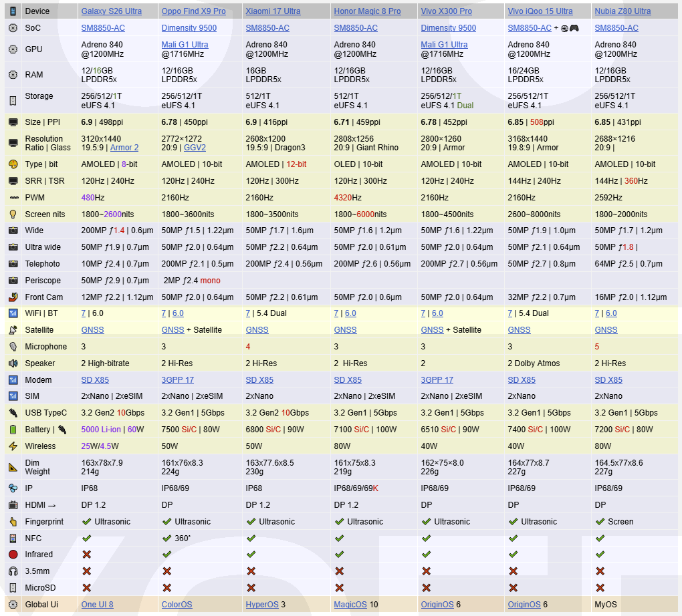Click the lightbulb icon beside Screen nits
The height and width of the screenshot is (616, 682).
point(13,214)
